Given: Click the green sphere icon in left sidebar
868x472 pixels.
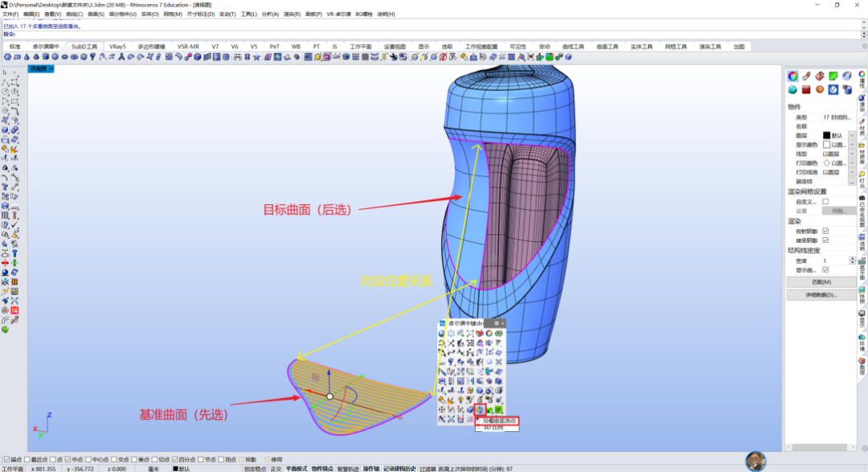Looking at the screenshot, I should [5, 330].
